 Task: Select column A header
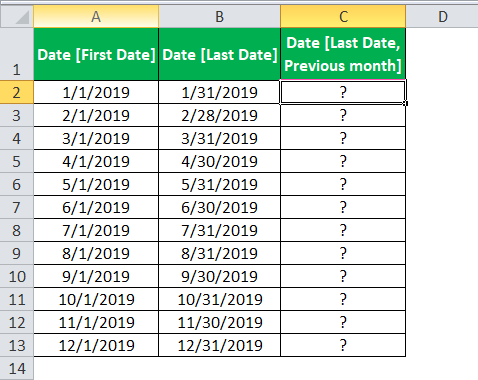[96, 16]
